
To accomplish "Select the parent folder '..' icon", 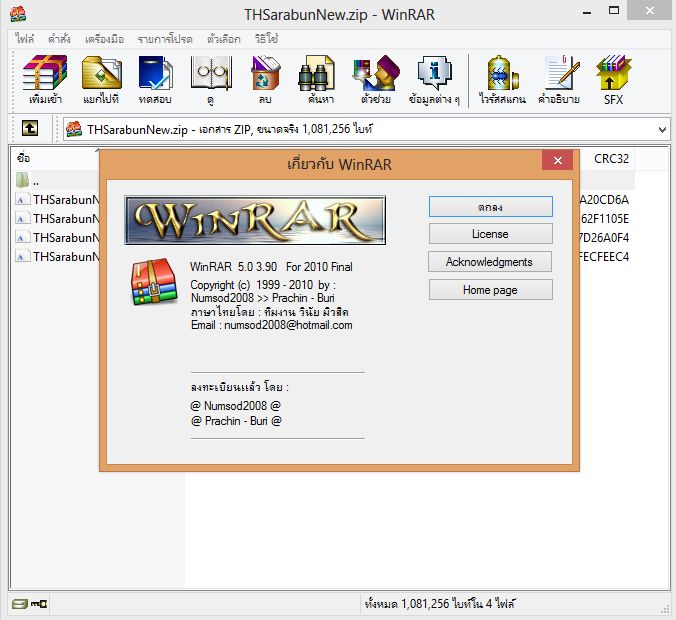I will coord(22,180).
